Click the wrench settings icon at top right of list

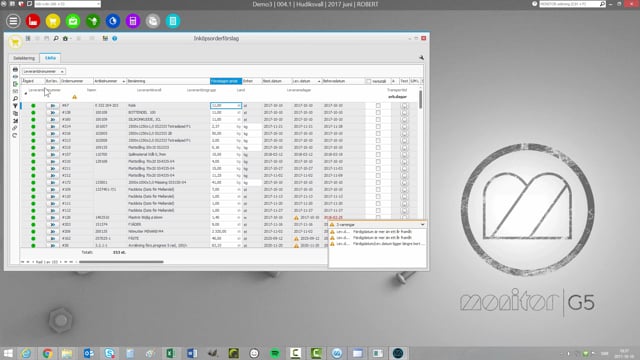click(x=421, y=58)
